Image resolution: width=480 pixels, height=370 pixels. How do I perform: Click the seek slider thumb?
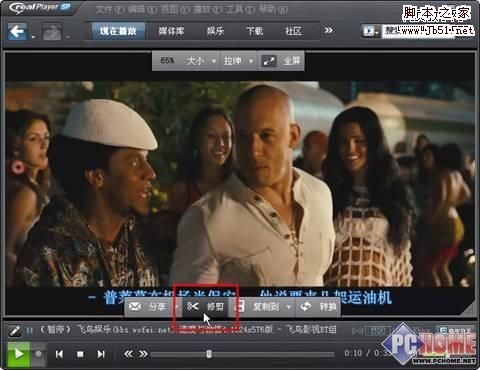pyautogui.click(x=209, y=354)
